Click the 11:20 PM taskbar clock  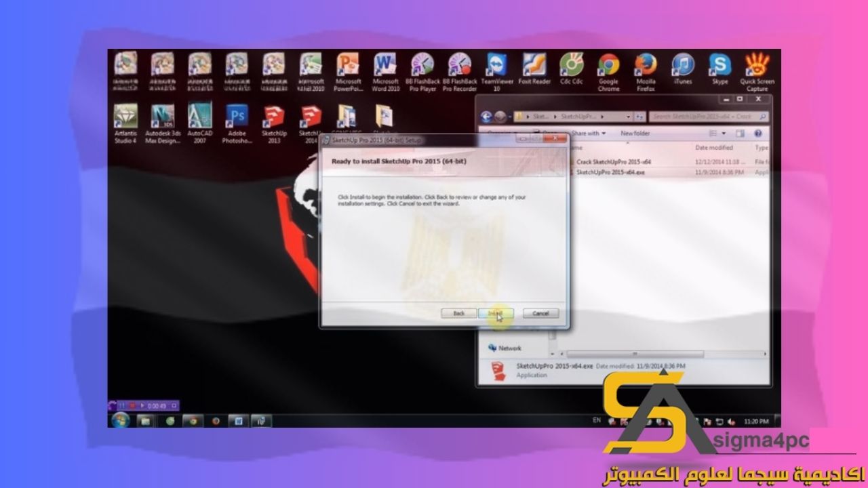point(755,421)
